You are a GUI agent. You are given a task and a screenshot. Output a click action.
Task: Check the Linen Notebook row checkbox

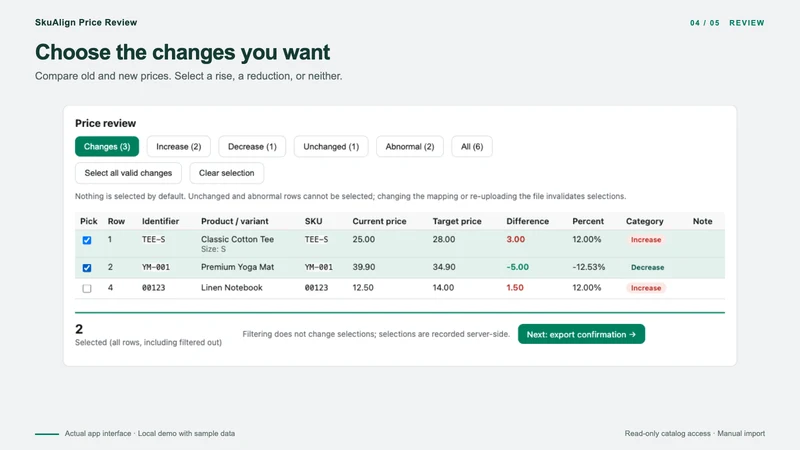(x=87, y=288)
